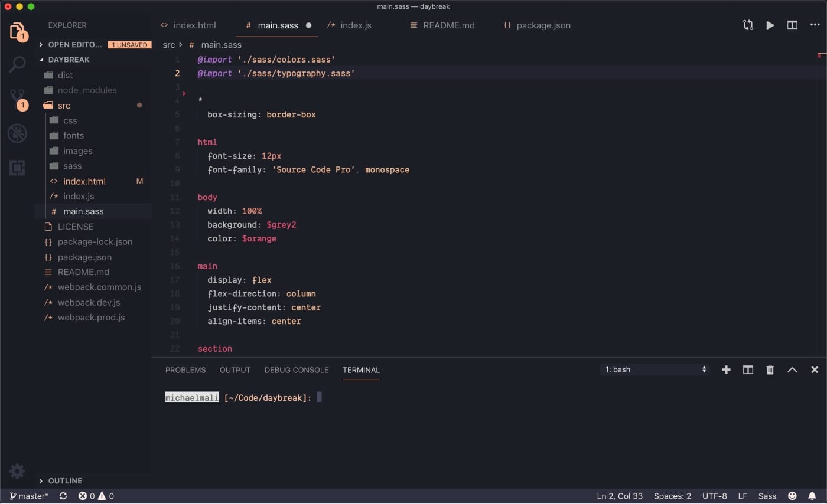Open the Explorer view in activity bar
Screen dimensions: 827x504
[17, 31]
